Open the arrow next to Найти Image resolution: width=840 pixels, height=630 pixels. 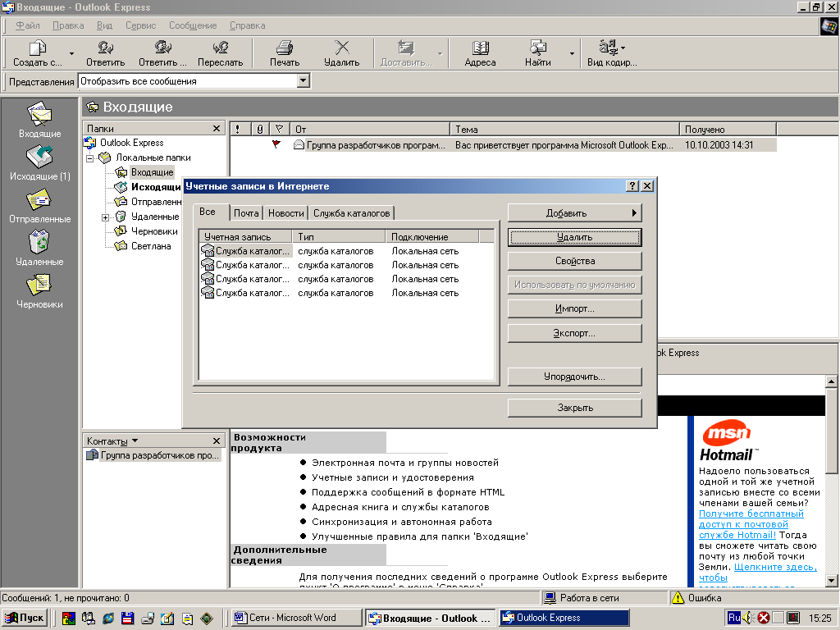[x=572, y=53]
